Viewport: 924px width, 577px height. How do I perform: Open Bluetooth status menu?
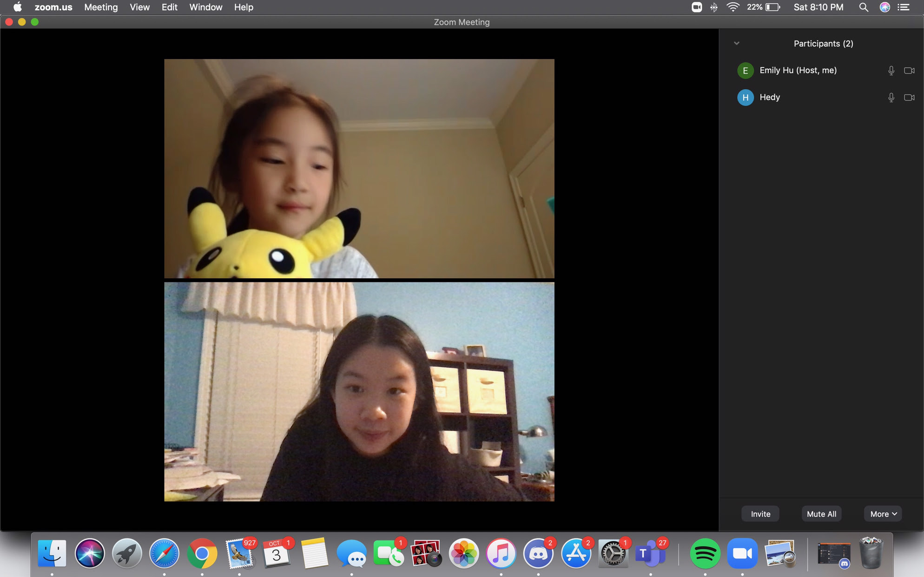[x=714, y=7]
